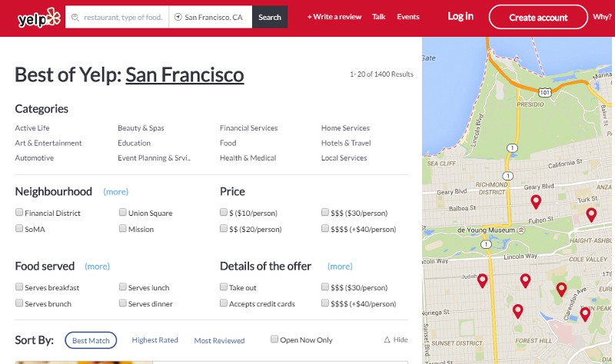Click the location arrow icon beside San Francisco, CA
Screen dimensions: 615x364
pos(178,17)
